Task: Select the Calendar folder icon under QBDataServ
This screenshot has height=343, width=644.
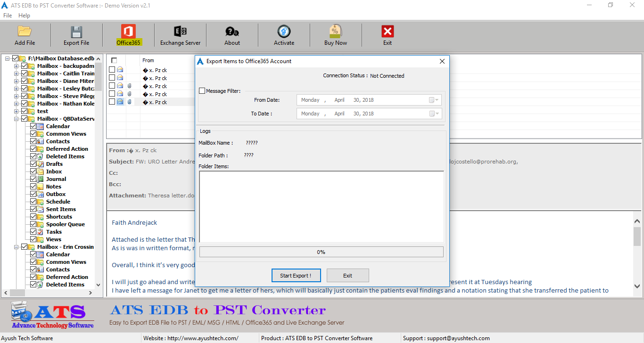Action: click(x=41, y=126)
